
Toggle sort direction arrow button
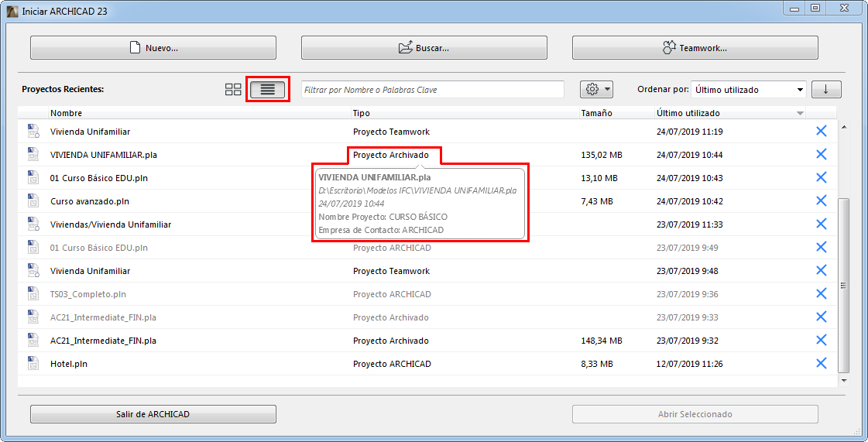point(826,89)
